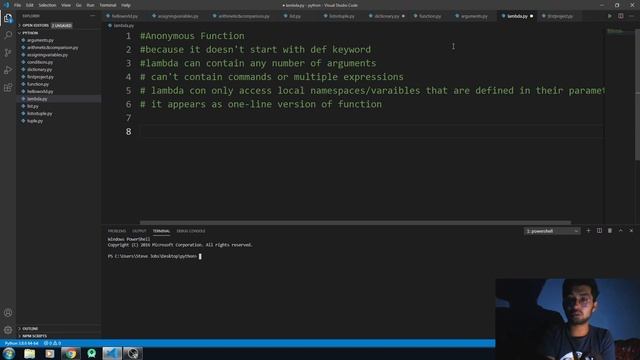Open conditions.py in the file explorer

pos(40,62)
